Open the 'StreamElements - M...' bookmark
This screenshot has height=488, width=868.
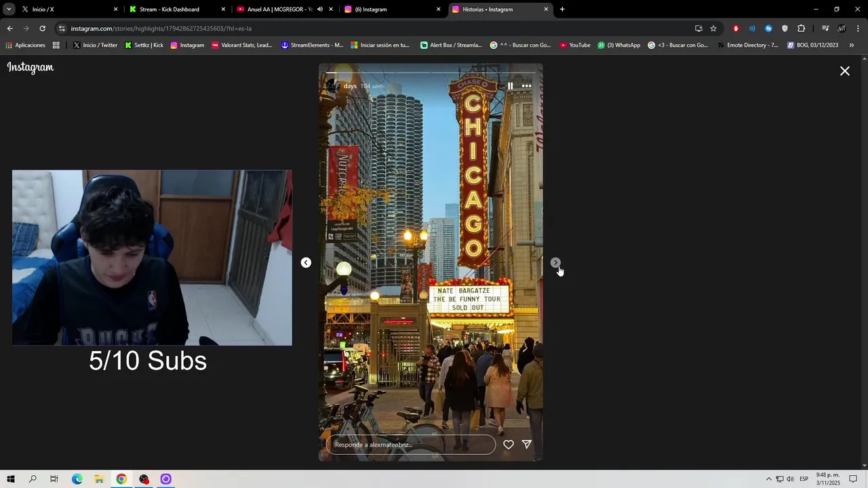point(313,45)
